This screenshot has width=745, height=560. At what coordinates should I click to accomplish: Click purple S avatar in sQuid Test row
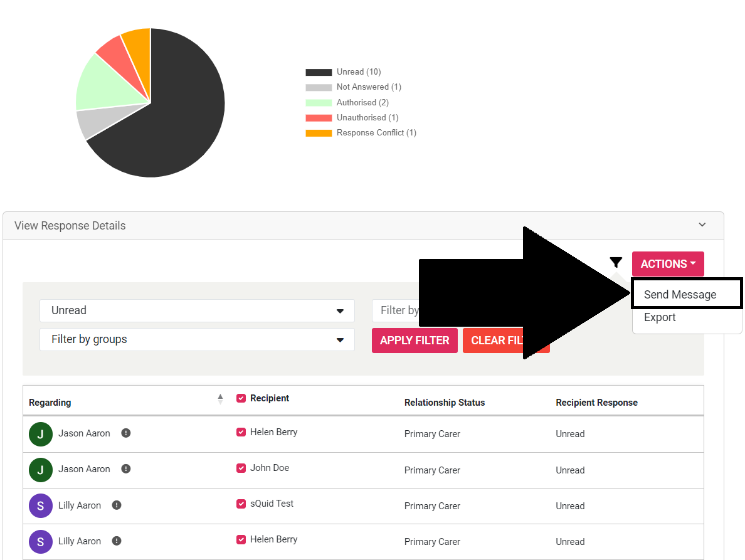pos(41,506)
